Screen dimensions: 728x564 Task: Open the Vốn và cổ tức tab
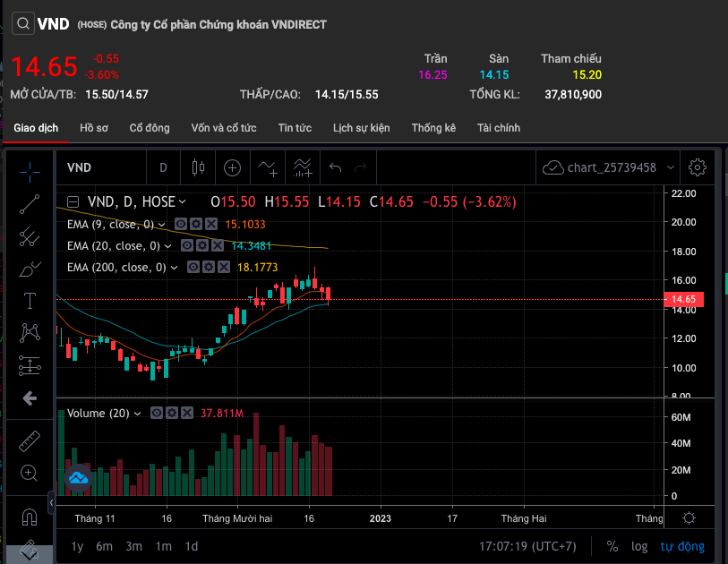coord(224,128)
